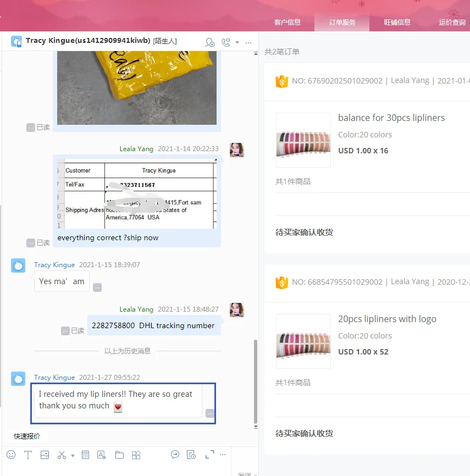
Task: Open the 运价查询 tab
Action: pos(452,23)
